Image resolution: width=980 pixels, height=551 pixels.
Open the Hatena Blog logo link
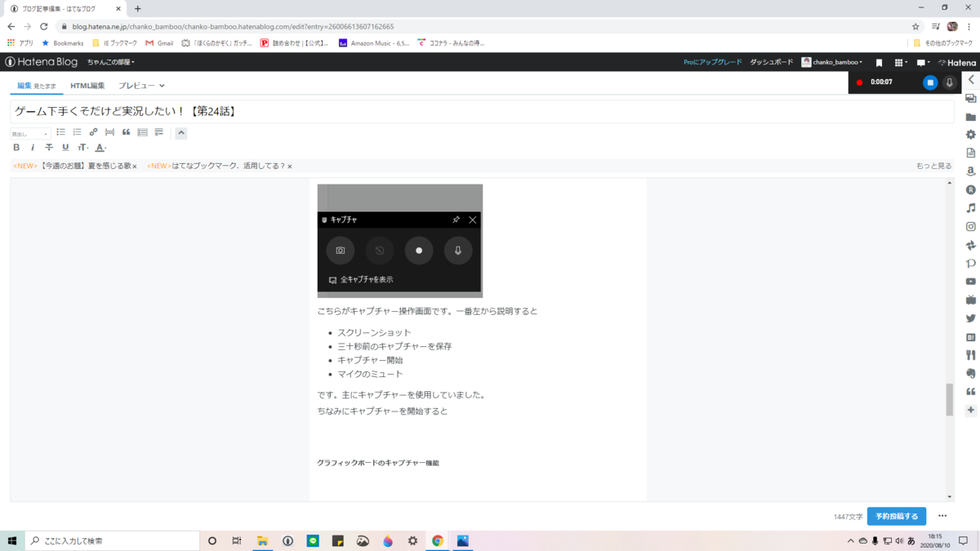[42, 62]
